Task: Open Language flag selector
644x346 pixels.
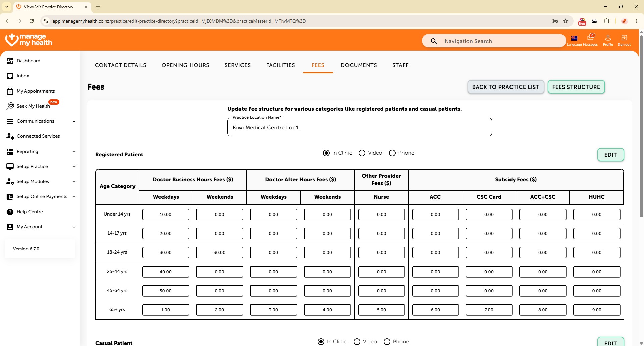Action: coord(574,38)
